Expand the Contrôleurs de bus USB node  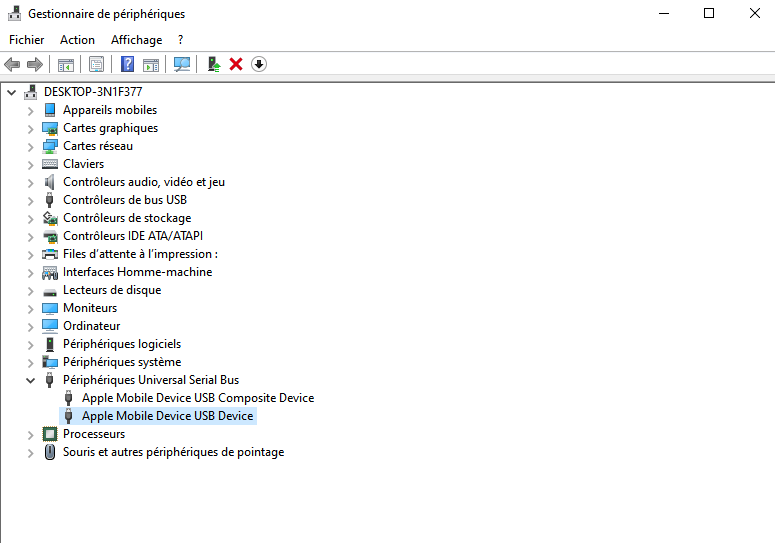(31, 200)
